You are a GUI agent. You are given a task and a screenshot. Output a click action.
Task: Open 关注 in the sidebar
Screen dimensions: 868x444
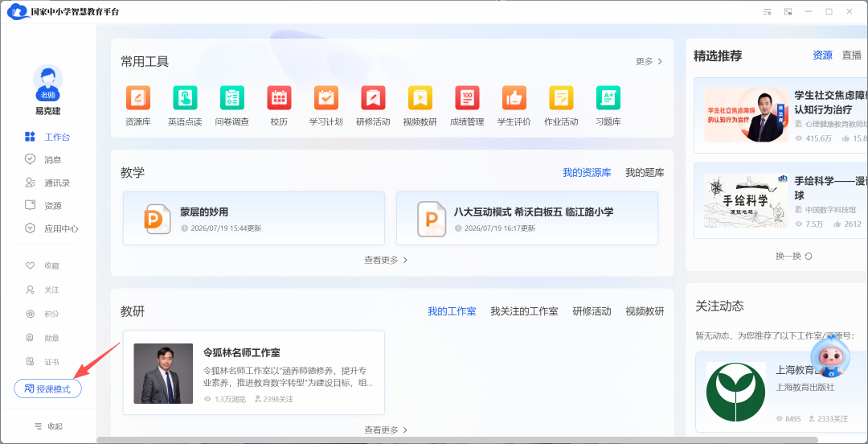pyautogui.click(x=43, y=290)
